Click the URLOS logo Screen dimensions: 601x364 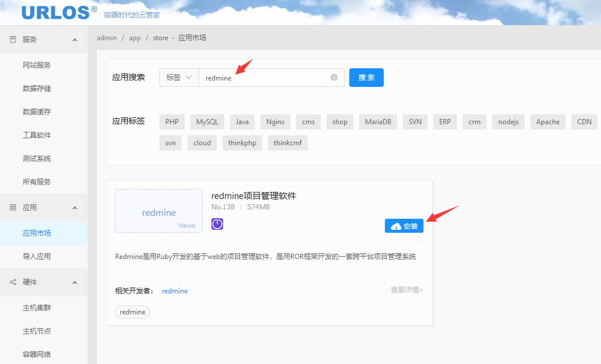coord(59,13)
